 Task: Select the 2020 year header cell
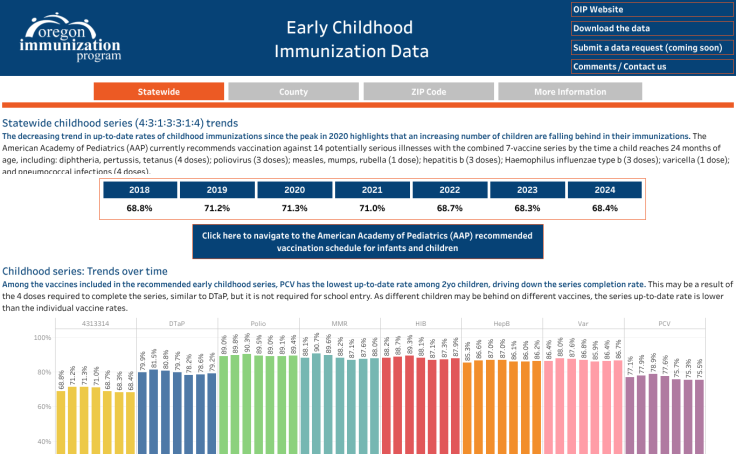coord(294,189)
